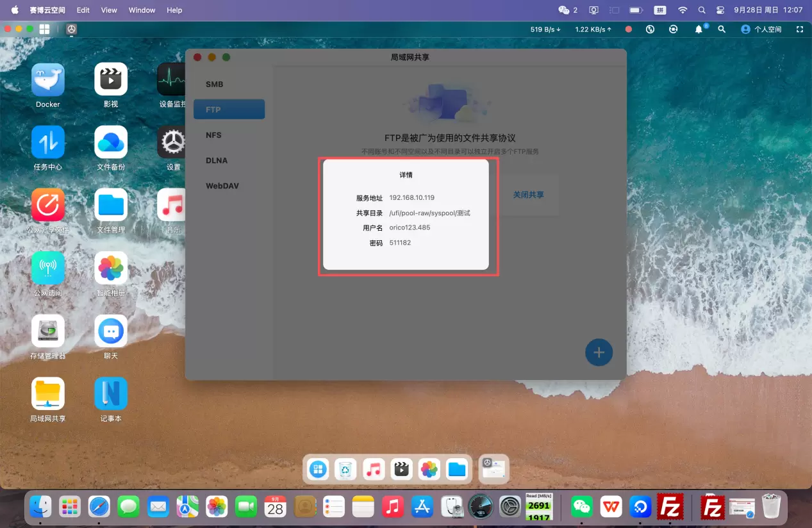Open the Docker app icon
The width and height of the screenshot is (812, 528).
(48, 79)
